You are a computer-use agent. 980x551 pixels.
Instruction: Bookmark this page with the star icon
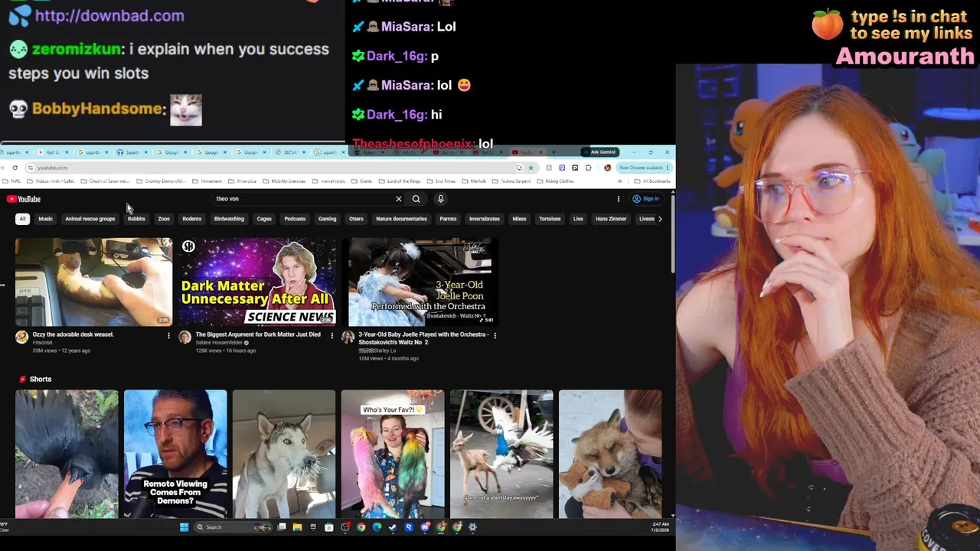pos(531,168)
